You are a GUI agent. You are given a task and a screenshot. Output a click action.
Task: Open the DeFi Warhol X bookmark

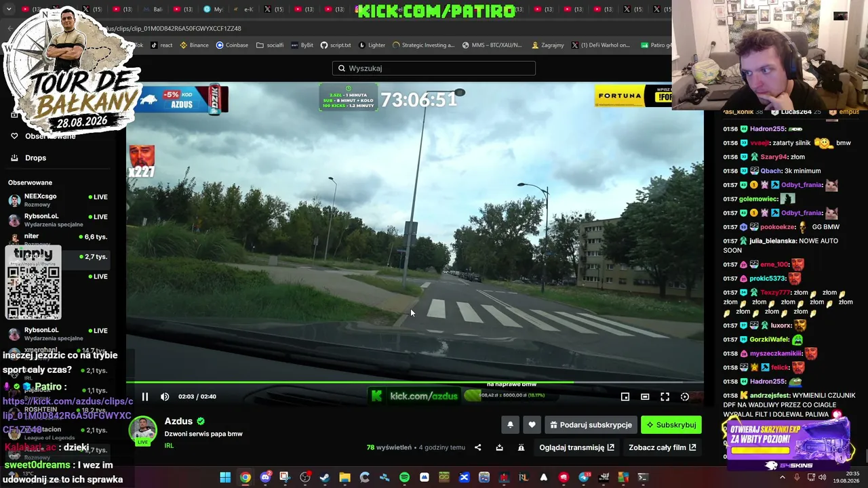pos(601,45)
